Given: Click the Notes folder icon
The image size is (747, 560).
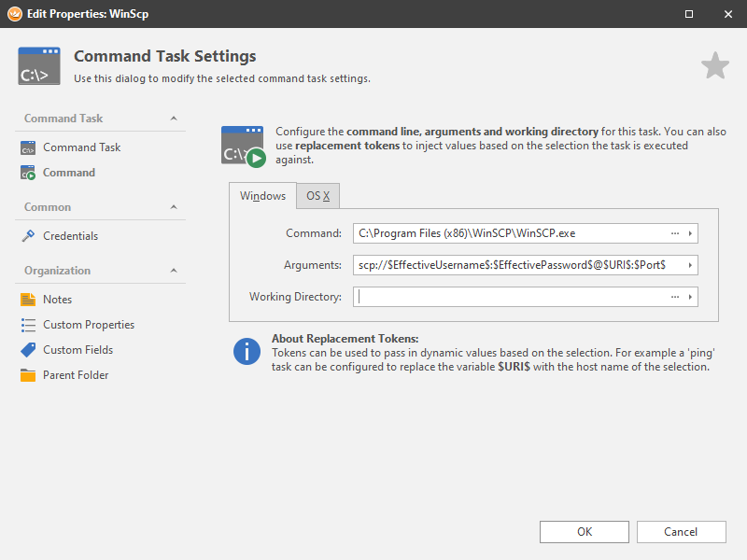Looking at the screenshot, I should 28,300.
